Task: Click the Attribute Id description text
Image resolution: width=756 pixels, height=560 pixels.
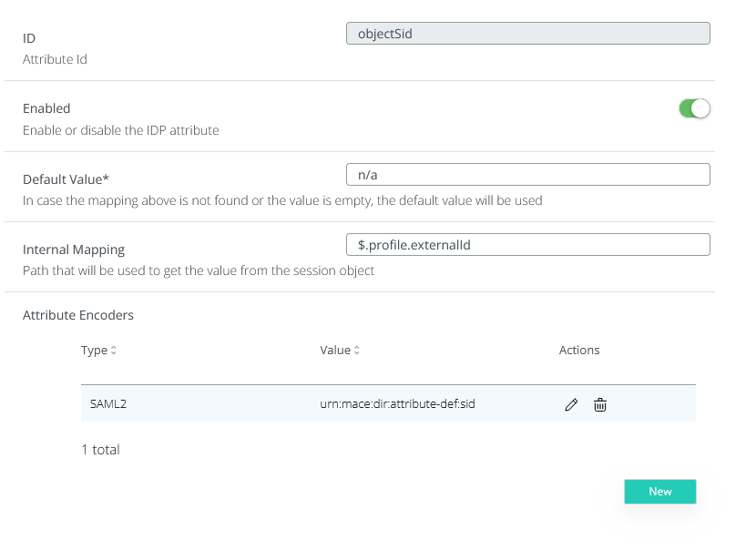Action: point(55,59)
